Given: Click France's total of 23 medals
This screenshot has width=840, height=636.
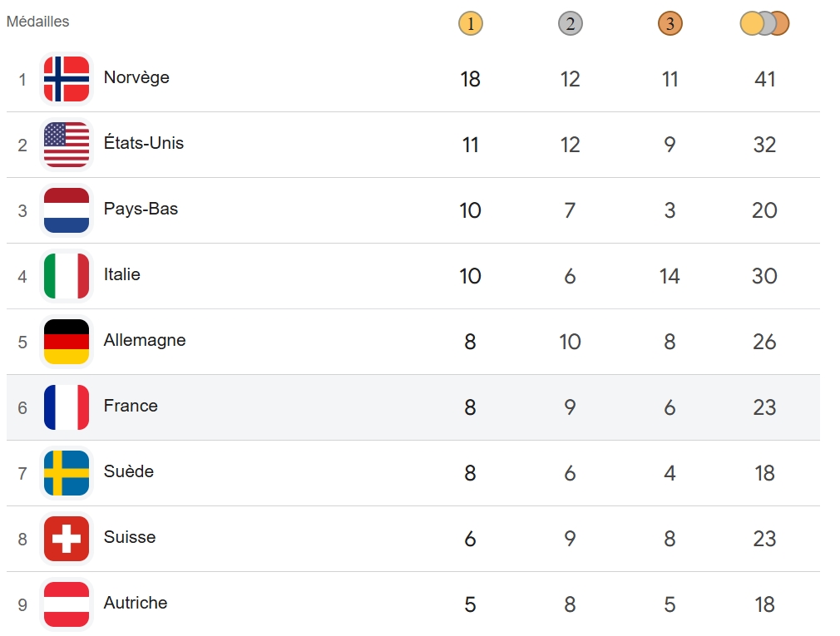Looking at the screenshot, I should coord(764,407).
